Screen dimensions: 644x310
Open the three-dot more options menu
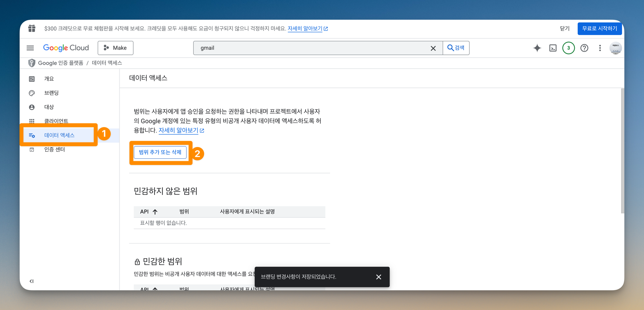tap(600, 48)
